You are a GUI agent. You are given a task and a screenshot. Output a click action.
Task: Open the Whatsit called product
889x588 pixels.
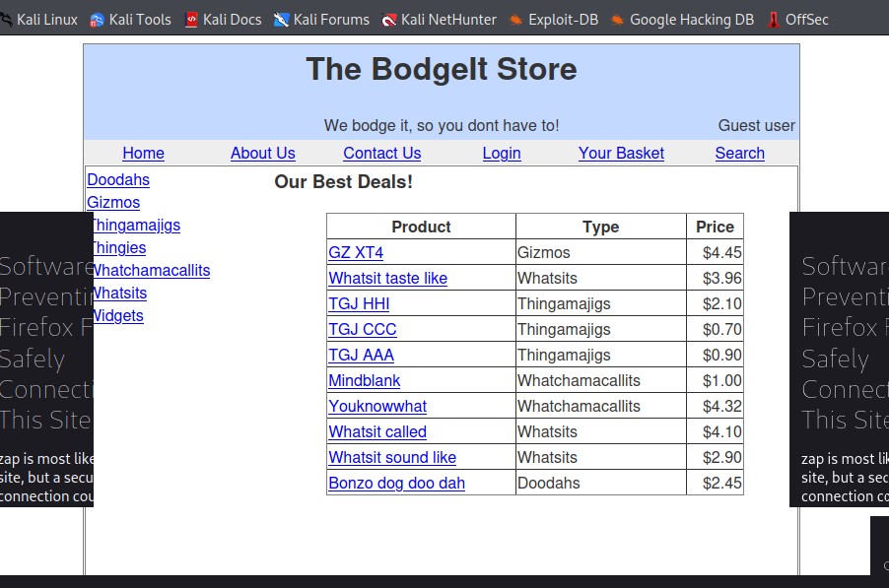[x=377, y=431]
